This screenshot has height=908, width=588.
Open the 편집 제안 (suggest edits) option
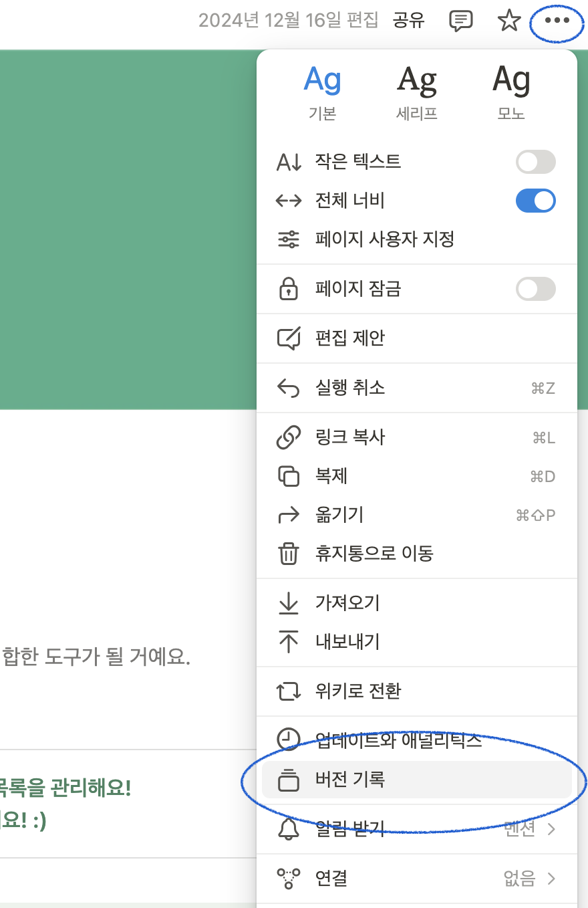(347, 338)
